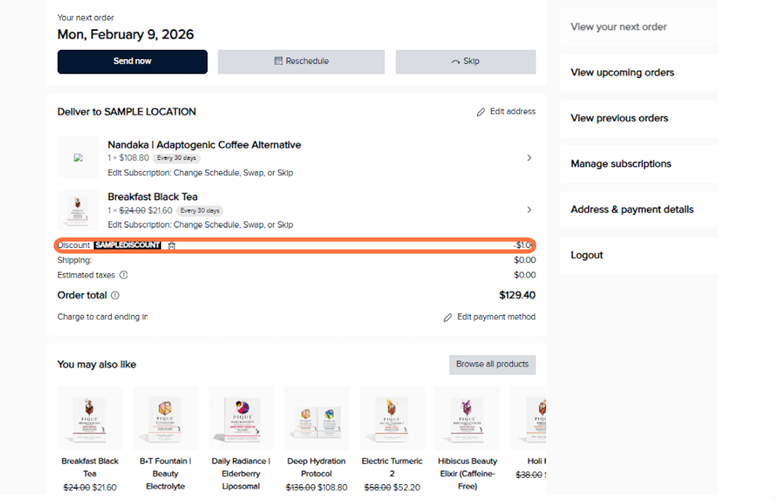Image resolution: width=775 pixels, height=499 pixels.
Task: Open the Deep Hydration Protocol product thumbnail
Action: [316, 419]
